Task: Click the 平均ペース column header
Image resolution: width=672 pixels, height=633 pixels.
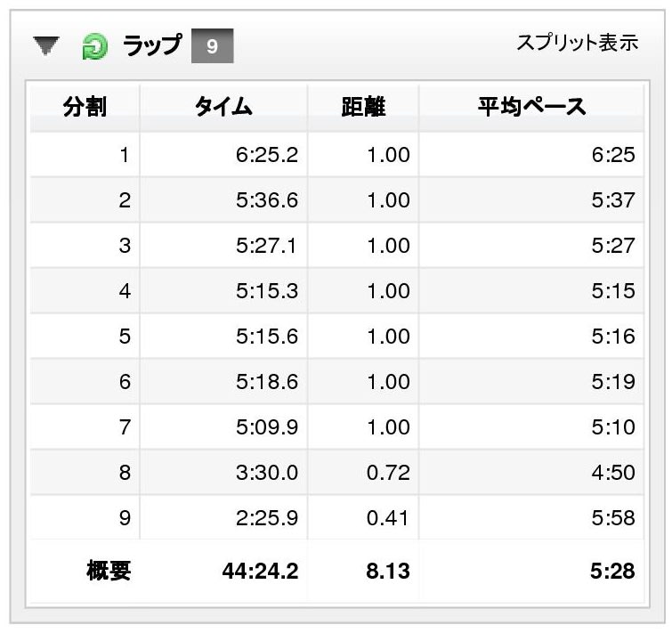Action: click(x=531, y=107)
